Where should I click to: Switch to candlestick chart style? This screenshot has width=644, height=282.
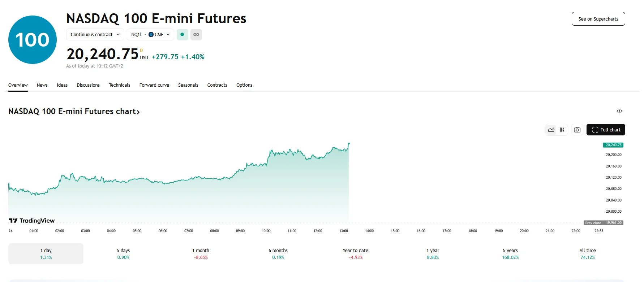[562, 130]
